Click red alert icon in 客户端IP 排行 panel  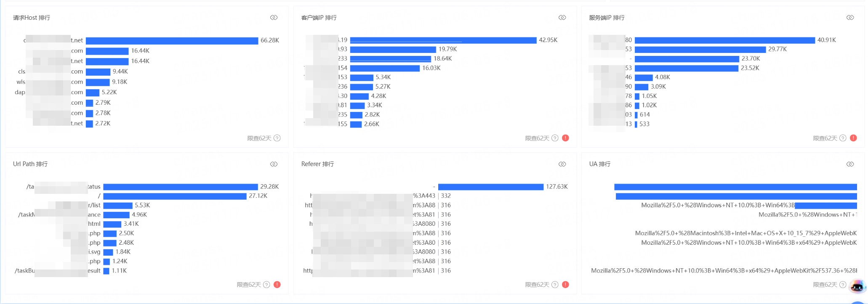coord(565,138)
